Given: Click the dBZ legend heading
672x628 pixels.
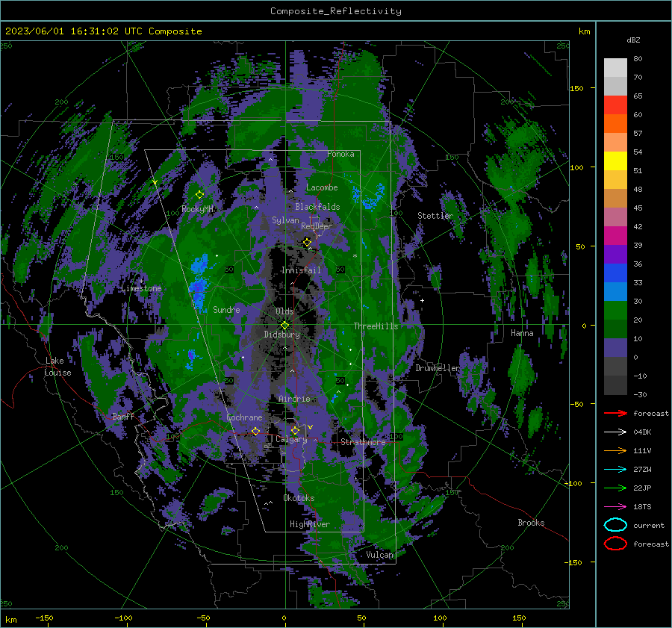Looking at the screenshot, I should click(x=633, y=40).
